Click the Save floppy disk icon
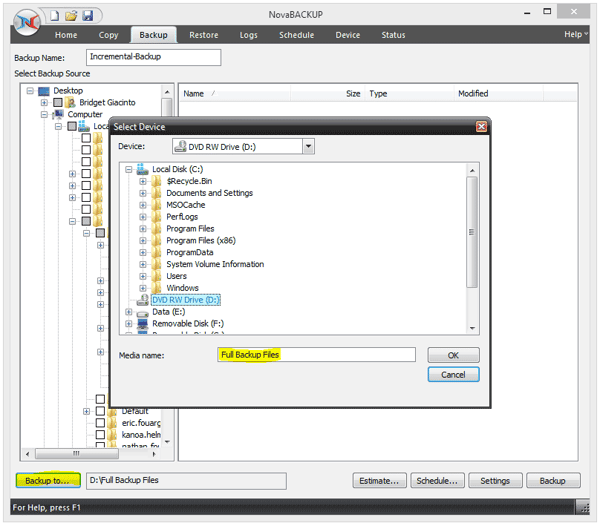The height and width of the screenshot is (526, 600). coord(88,15)
